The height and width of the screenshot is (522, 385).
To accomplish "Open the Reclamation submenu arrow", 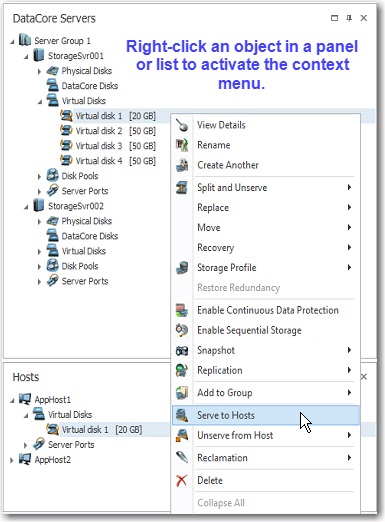I will 349,457.
